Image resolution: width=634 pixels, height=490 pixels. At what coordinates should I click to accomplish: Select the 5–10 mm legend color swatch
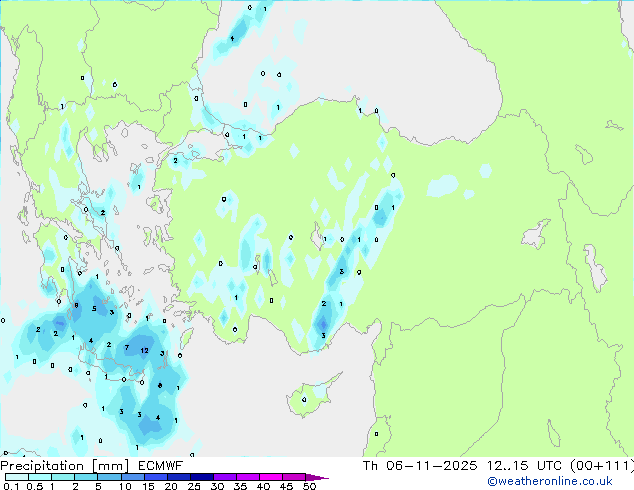tap(109, 477)
